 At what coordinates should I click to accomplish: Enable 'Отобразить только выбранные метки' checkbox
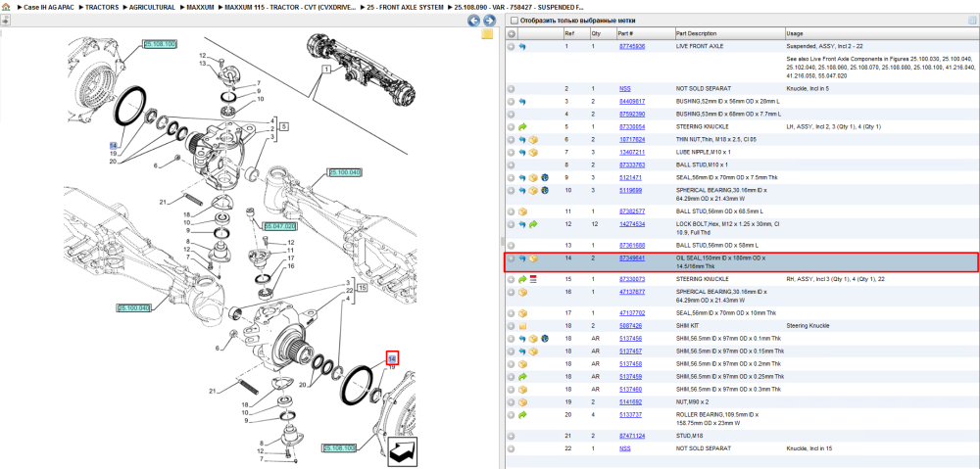514,21
